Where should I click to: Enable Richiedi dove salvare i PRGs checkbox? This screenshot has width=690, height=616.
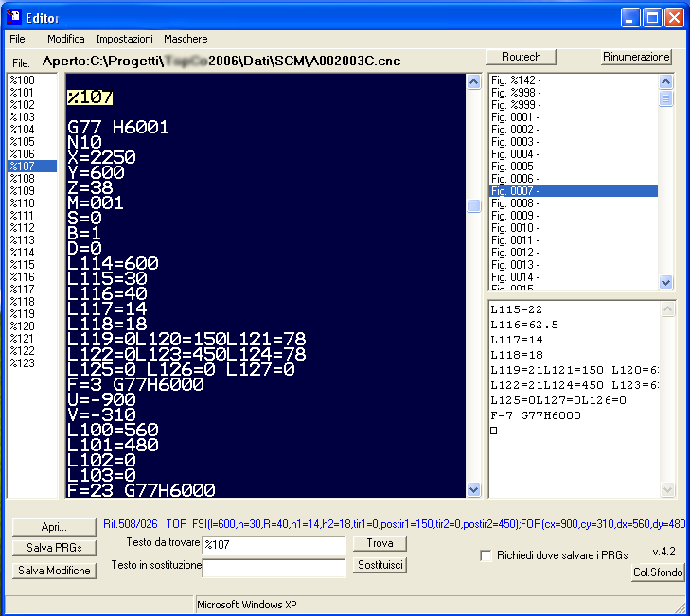pos(486,555)
